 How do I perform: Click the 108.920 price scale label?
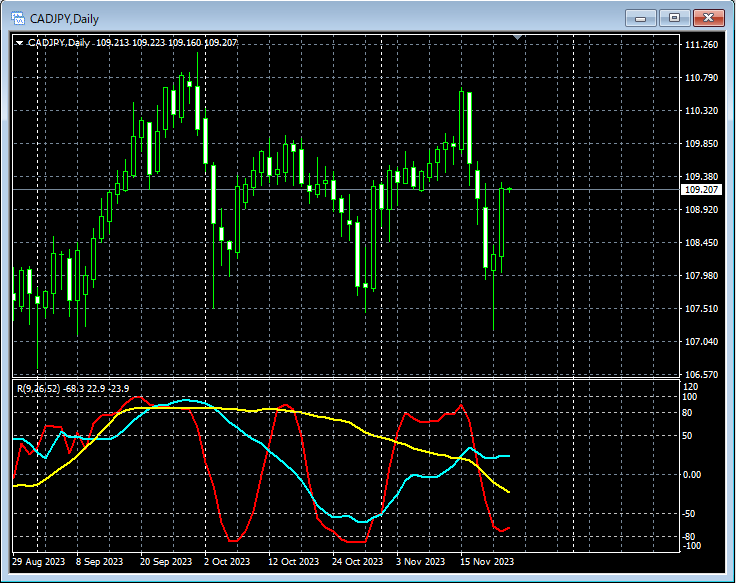(701, 209)
